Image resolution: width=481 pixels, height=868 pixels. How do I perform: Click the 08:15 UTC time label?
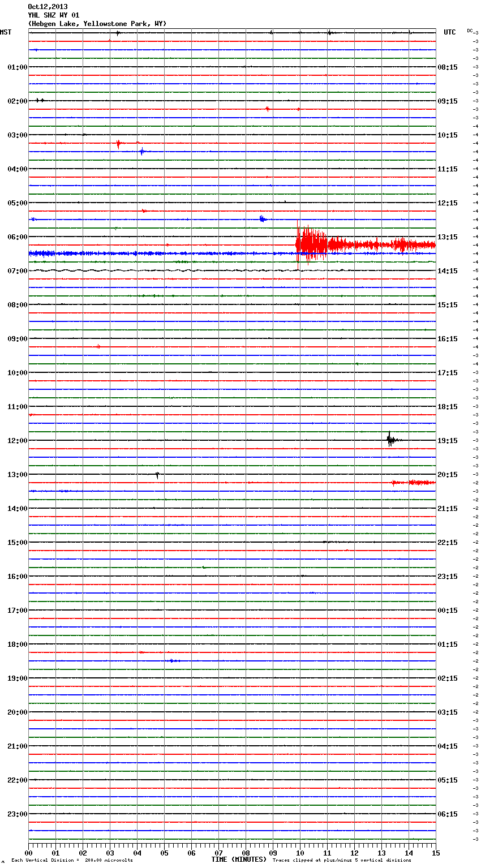point(448,67)
